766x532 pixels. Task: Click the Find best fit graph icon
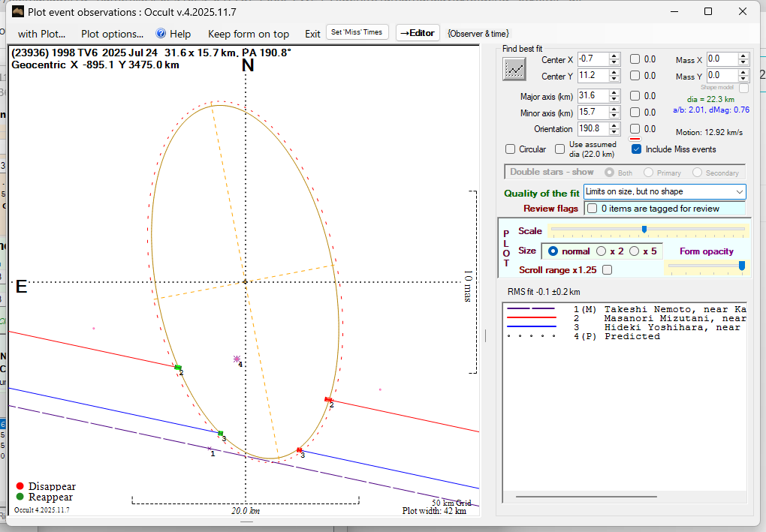514,69
